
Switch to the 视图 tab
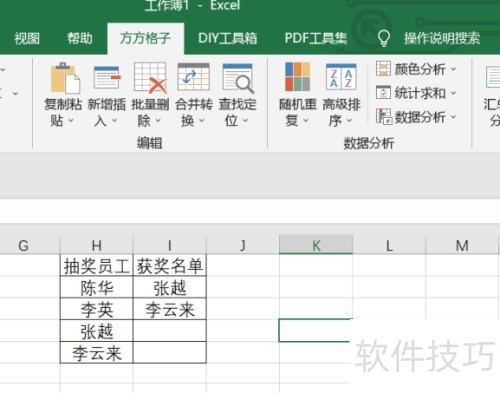tap(27, 38)
